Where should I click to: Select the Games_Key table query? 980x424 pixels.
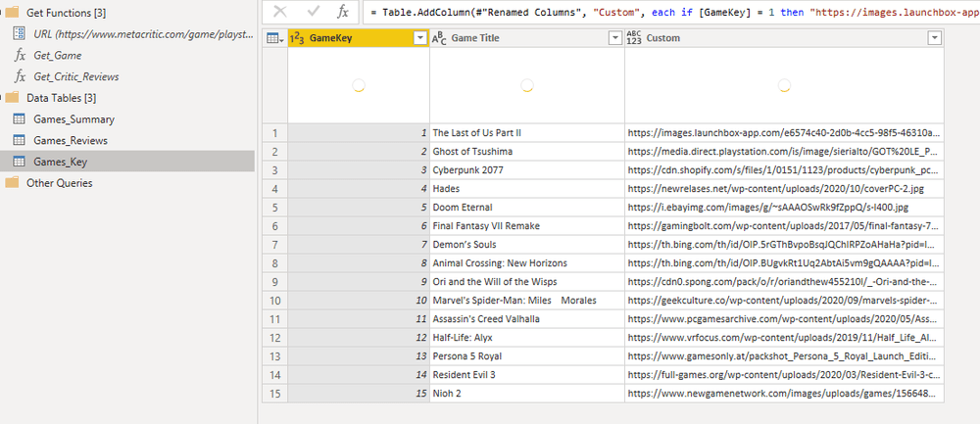[126, 162]
